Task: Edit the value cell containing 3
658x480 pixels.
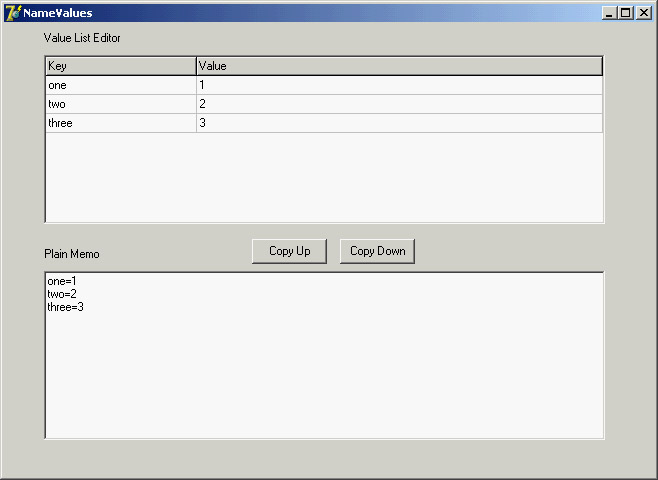Action: pyautogui.click(x=398, y=123)
